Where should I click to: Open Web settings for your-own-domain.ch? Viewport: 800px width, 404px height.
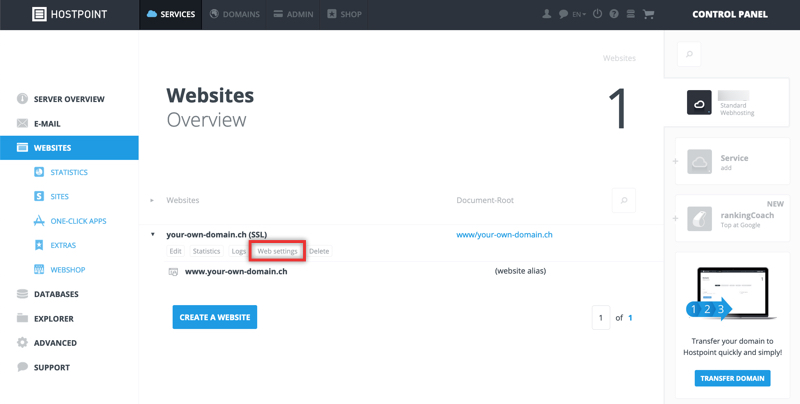pyautogui.click(x=277, y=251)
